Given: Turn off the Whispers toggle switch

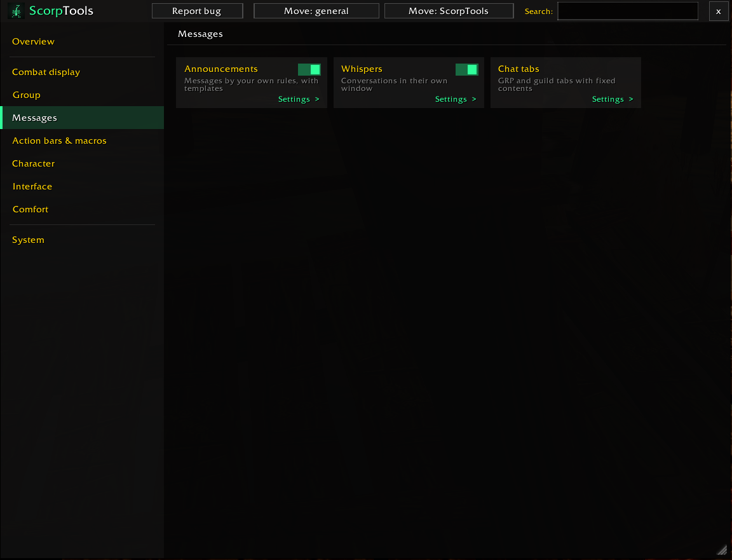Looking at the screenshot, I should click(x=466, y=69).
